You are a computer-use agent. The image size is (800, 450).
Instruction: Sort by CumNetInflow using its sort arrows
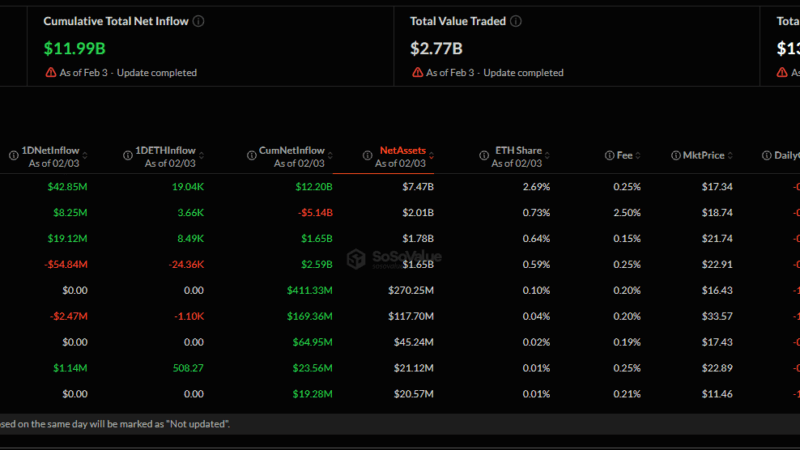tap(331, 156)
